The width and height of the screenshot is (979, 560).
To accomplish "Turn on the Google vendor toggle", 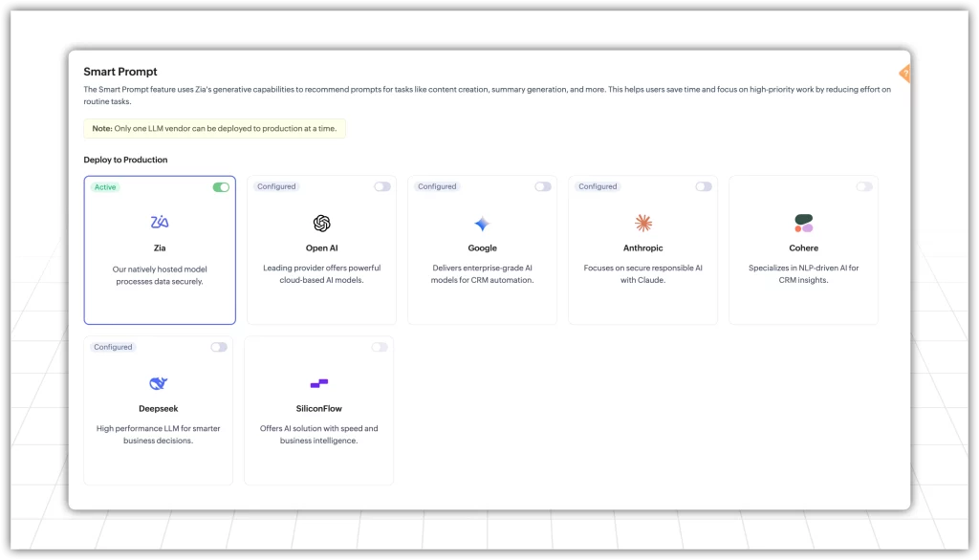I will point(543,186).
